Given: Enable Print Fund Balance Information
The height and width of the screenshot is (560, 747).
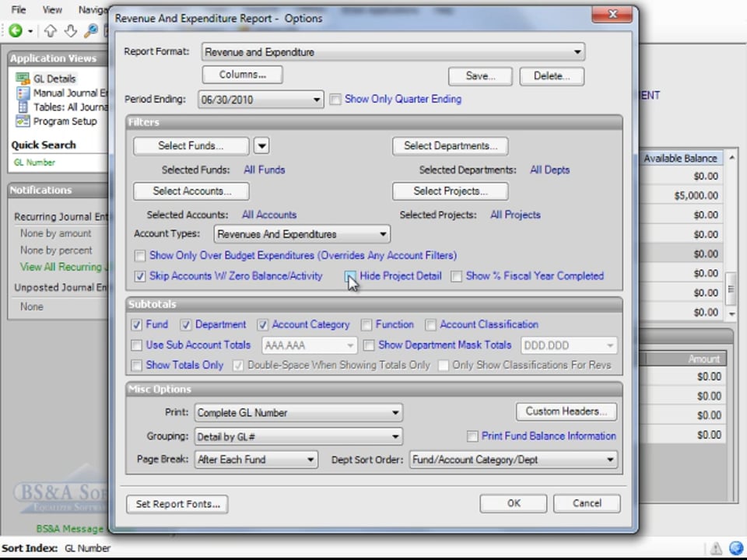Looking at the screenshot, I should [x=472, y=436].
